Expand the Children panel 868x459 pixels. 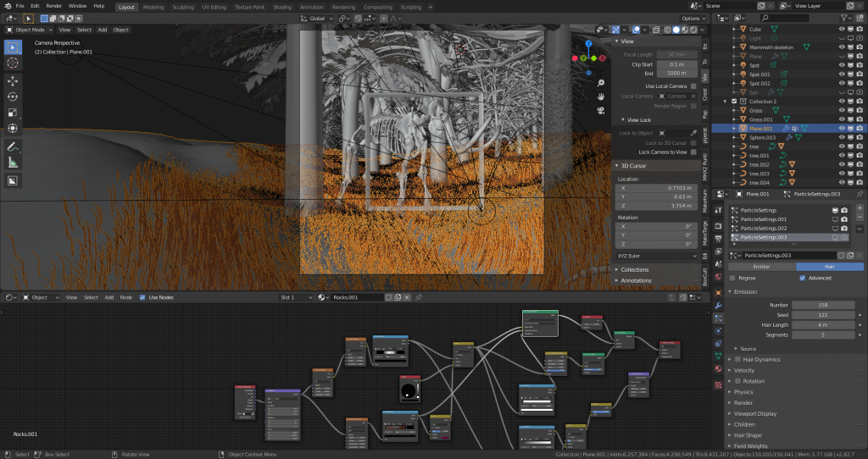744,425
